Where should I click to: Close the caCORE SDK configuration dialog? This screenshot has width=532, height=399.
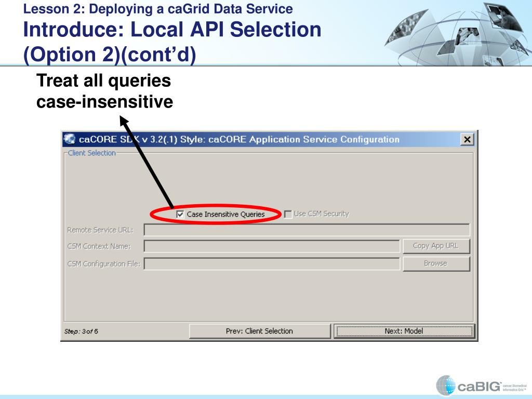(x=467, y=139)
